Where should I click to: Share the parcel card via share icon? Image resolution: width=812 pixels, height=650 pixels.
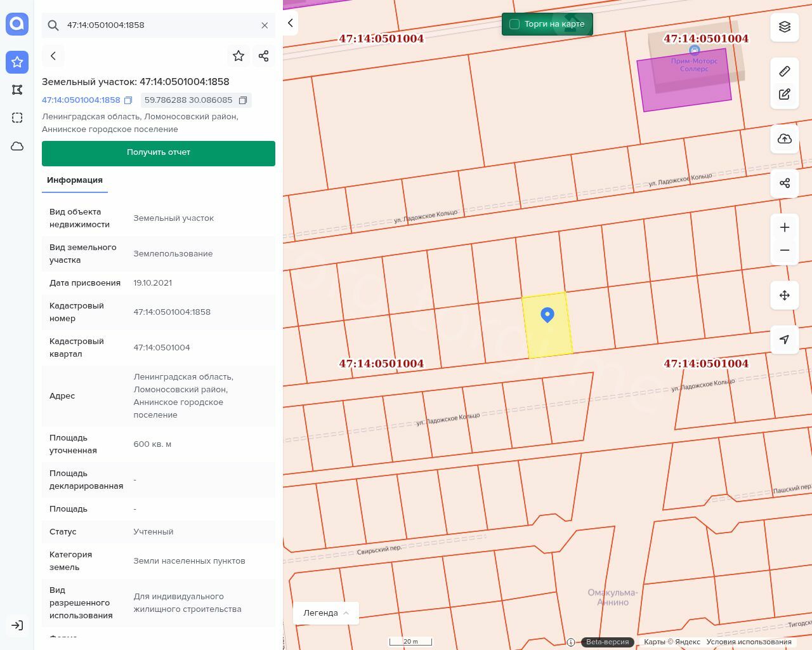point(264,56)
